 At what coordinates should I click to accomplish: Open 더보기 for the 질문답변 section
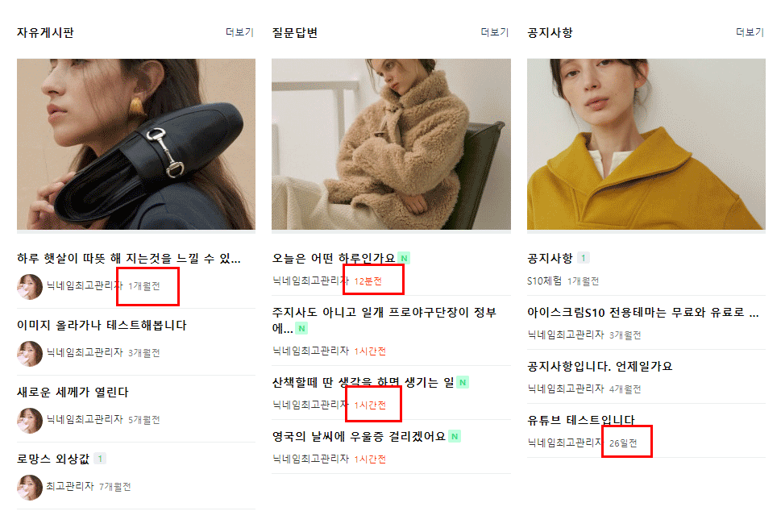[x=495, y=32]
